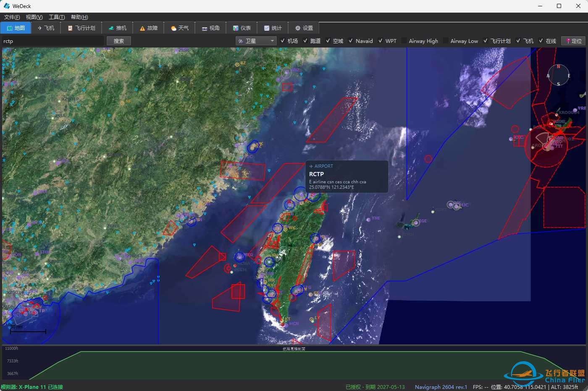View the 统计 statistics tab

pos(273,28)
